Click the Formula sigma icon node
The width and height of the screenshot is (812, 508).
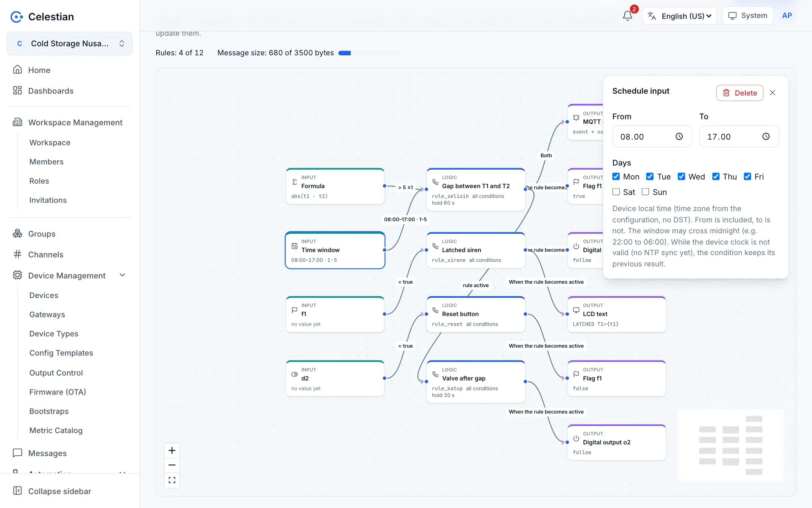(x=294, y=182)
